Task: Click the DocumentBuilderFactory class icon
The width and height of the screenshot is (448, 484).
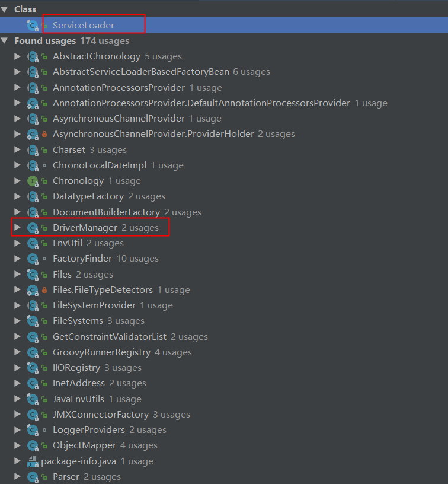Action: click(33, 212)
